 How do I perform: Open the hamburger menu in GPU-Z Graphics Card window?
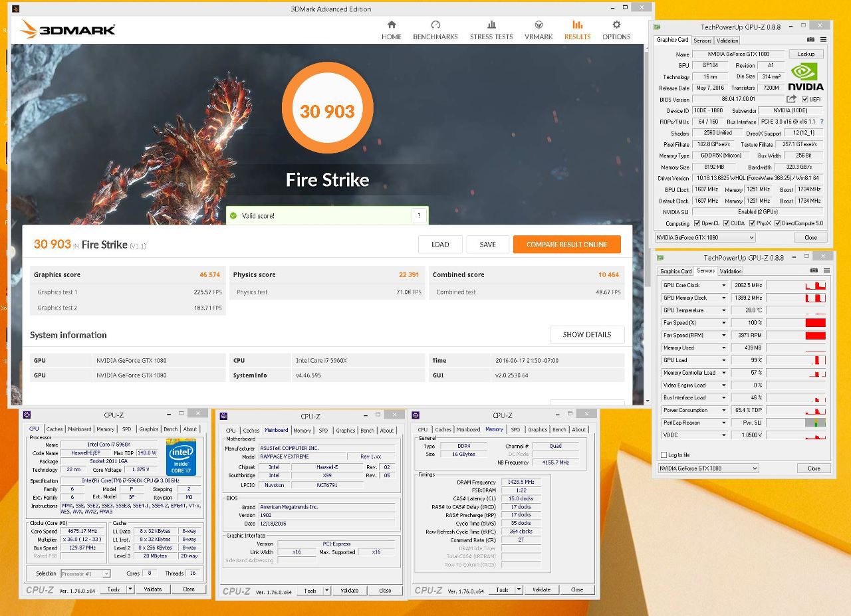(823, 40)
